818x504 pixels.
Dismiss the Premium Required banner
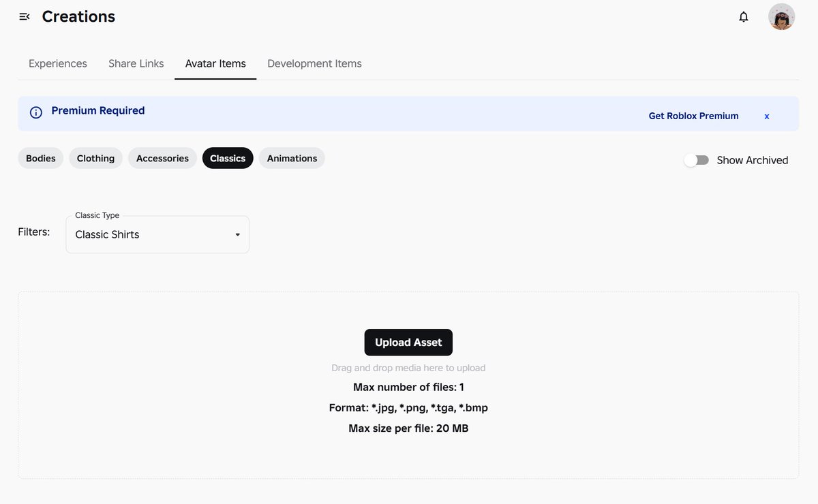tap(767, 116)
